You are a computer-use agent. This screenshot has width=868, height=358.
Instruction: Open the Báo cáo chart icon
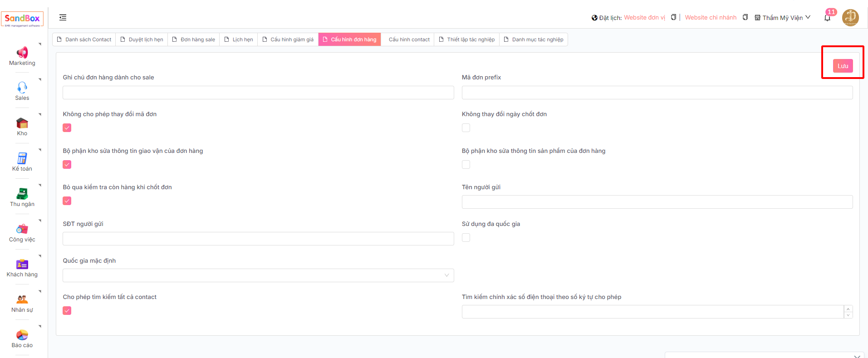22,335
